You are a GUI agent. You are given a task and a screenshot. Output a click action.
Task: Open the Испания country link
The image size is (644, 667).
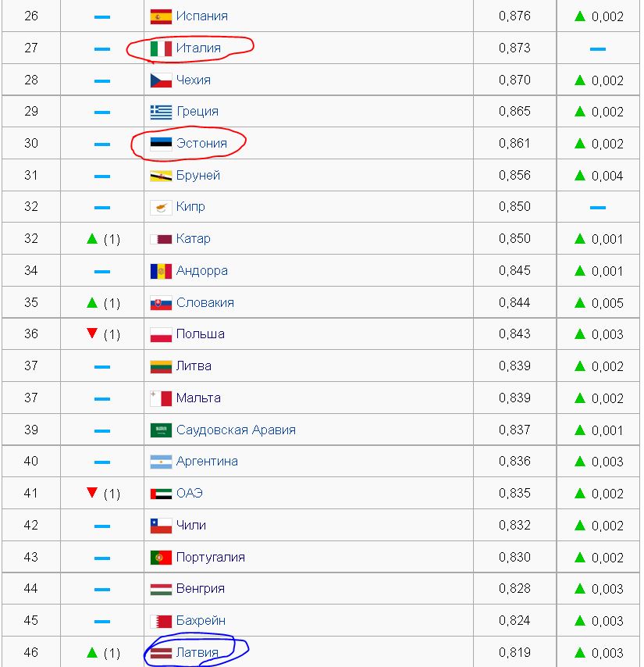click(x=202, y=16)
